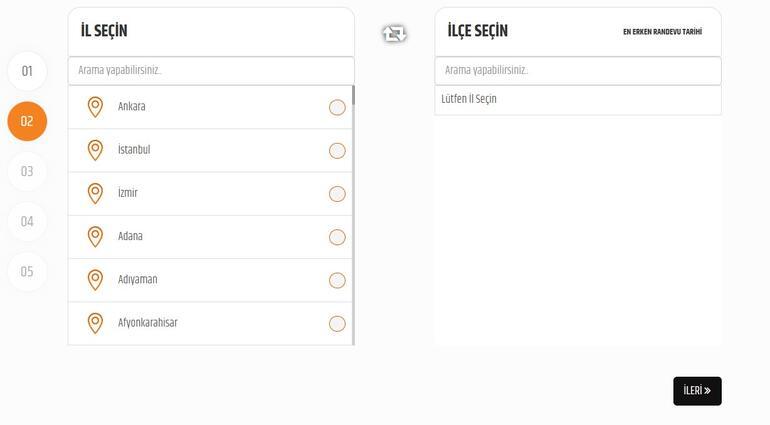Select the Ankara radio button
Image resolution: width=770 pixels, height=425 pixels.
click(337, 108)
